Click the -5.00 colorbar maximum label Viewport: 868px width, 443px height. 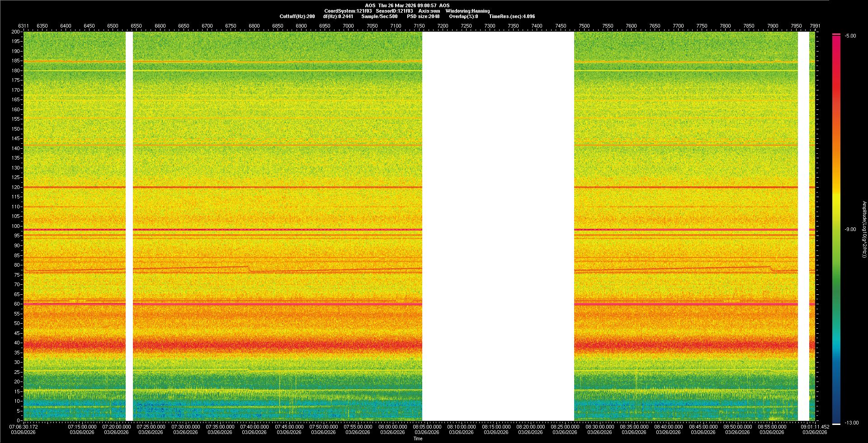(x=850, y=36)
